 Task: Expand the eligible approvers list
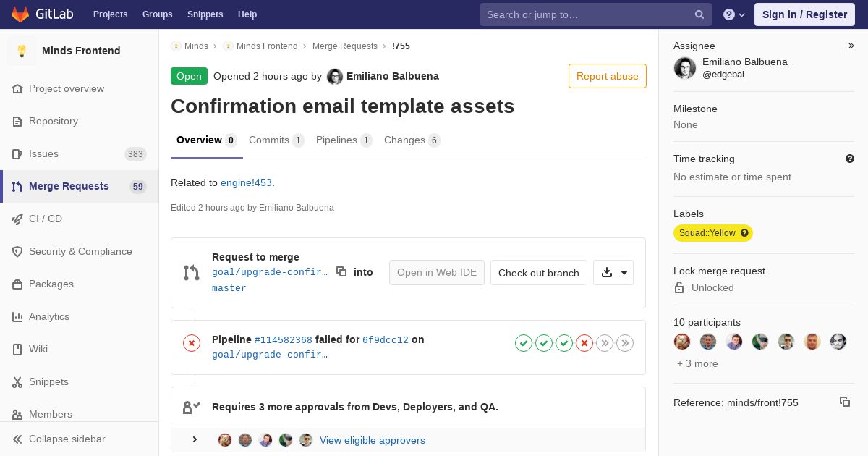[x=195, y=440]
